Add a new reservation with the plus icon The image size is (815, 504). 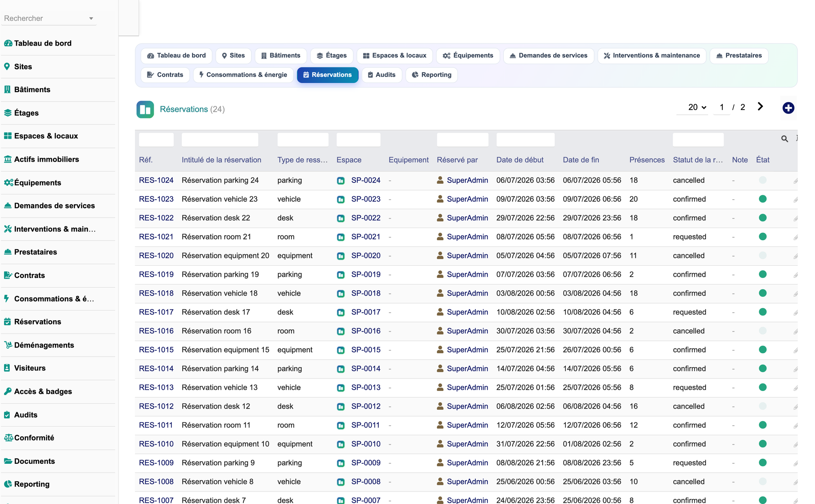788,108
